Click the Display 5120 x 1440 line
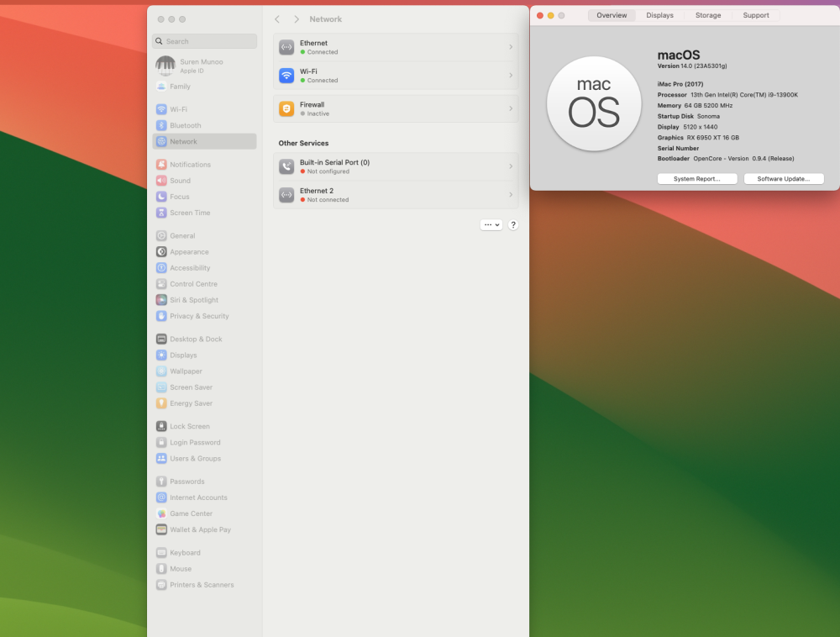The height and width of the screenshot is (637, 840). point(687,127)
